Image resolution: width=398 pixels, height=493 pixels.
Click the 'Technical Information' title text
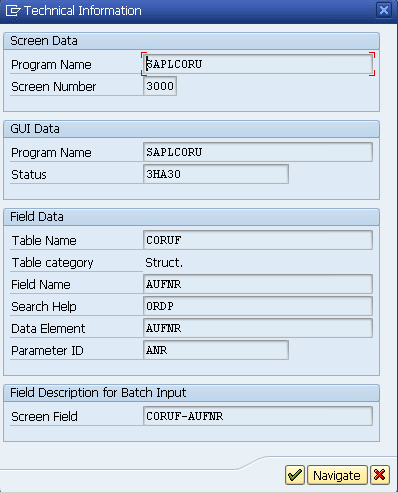tap(83, 11)
